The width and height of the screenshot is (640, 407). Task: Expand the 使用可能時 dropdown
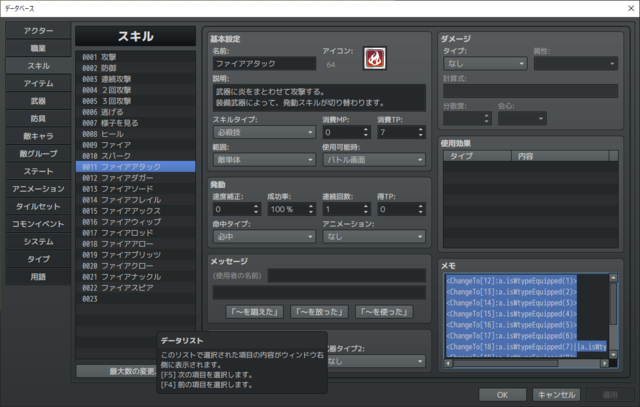click(374, 160)
